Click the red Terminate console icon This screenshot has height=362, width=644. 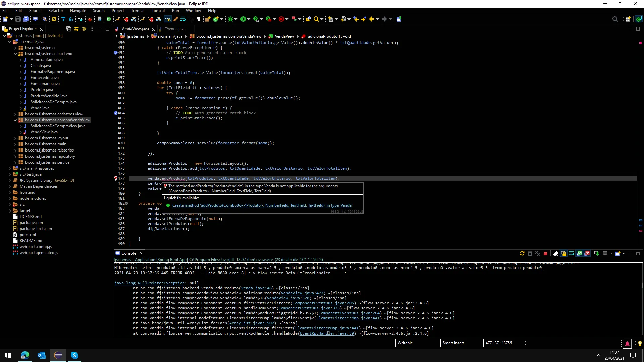(x=545, y=253)
